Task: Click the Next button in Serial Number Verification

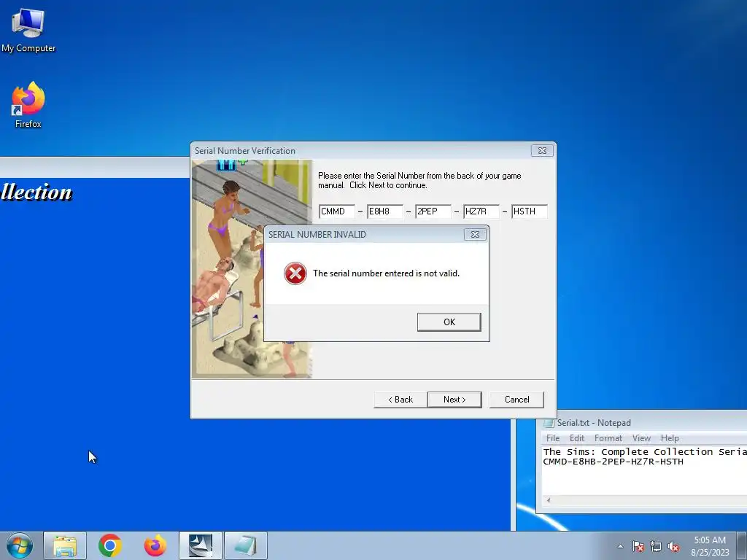Action: tap(454, 400)
